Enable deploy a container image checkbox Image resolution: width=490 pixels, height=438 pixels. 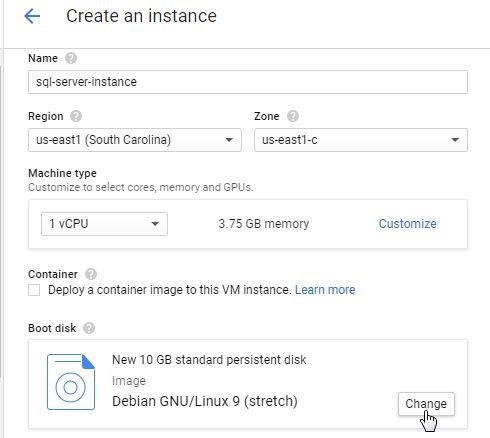34,290
